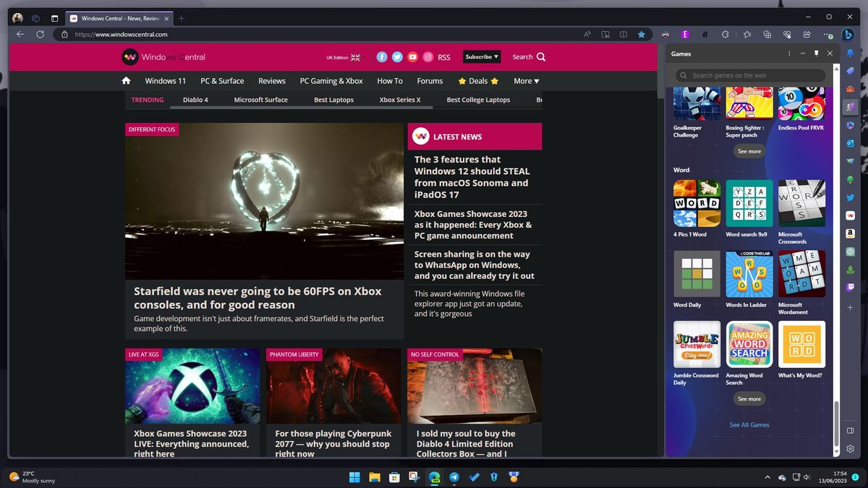Click the share icon in the toolbar
This screenshot has height=488, width=868.
coord(806,34)
